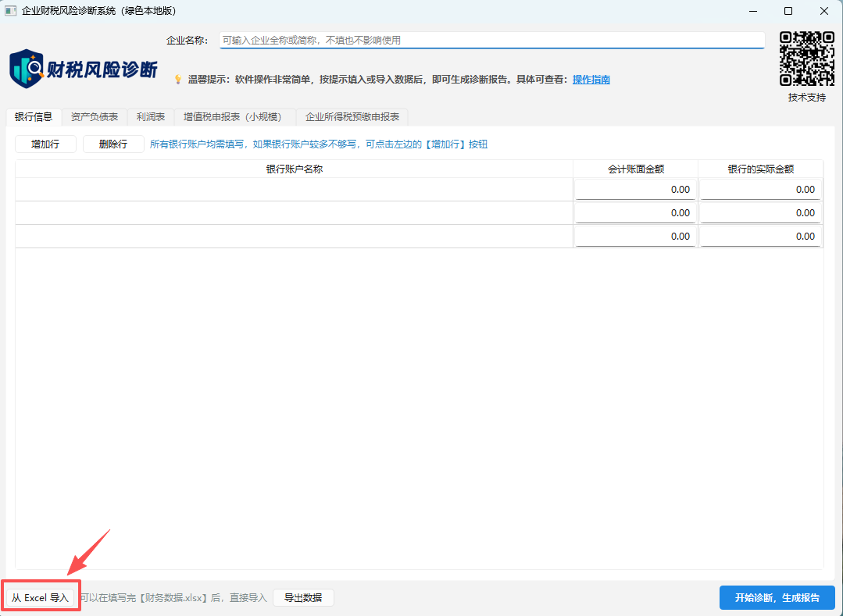Click the 删除行 button
Image resolution: width=843 pixels, height=616 pixels.
pos(113,144)
